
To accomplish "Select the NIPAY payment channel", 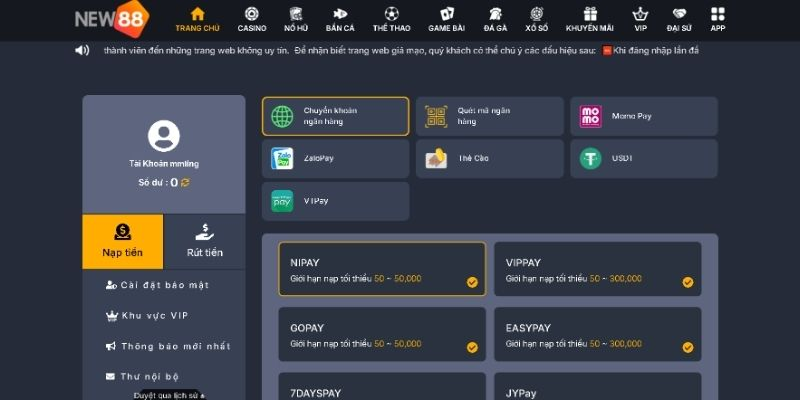I will click(x=382, y=269).
